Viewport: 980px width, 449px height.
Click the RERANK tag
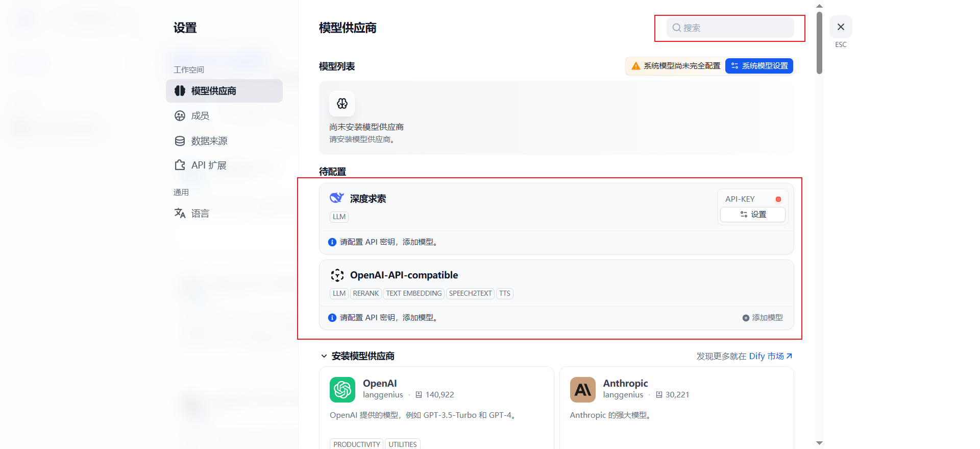tap(366, 293)
